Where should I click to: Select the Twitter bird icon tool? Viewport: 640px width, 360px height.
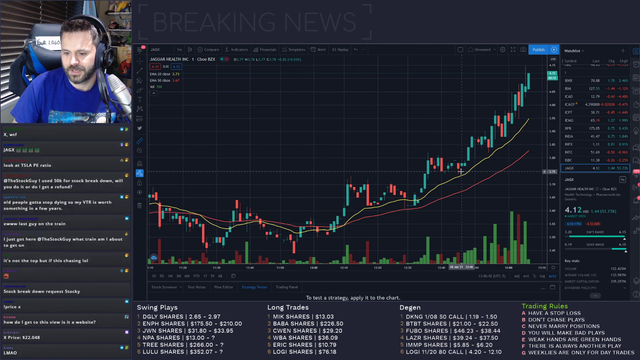pyautogui.click(x=140, y=128)
